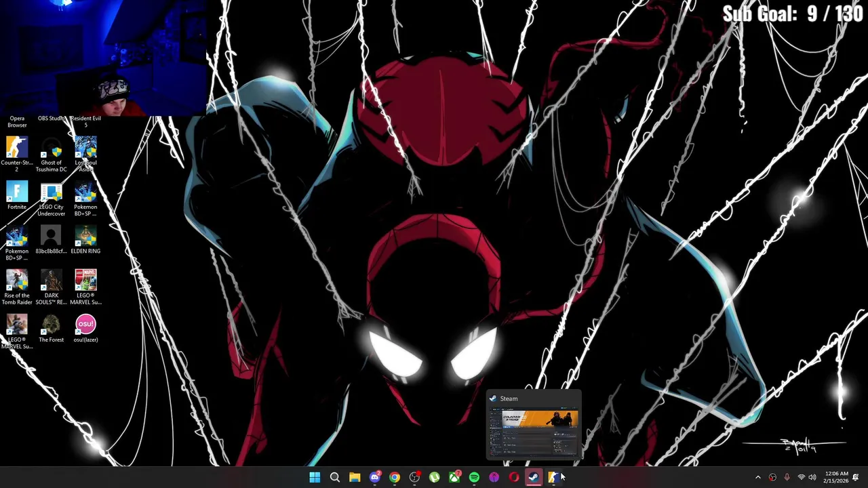Open Opera browser from the taskbar
868x488 pixels.
point(514,477)
